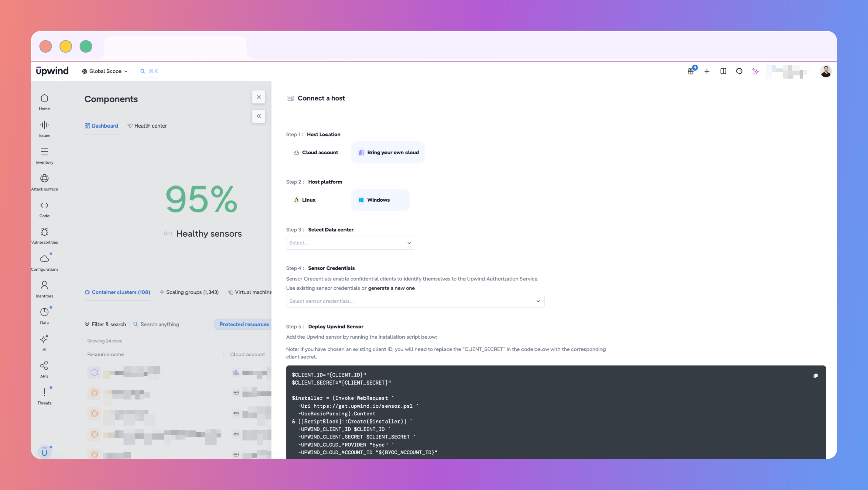Open the gift notifications icon

[691, 71]
